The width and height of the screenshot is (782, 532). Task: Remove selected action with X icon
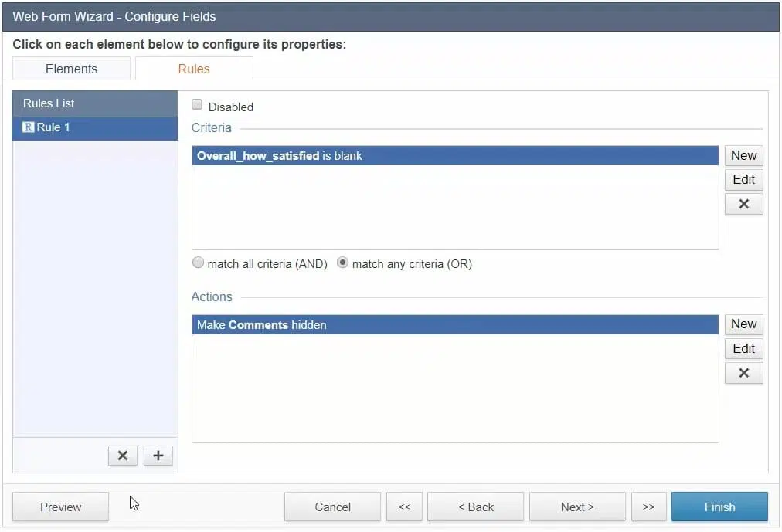coord(743,373)
